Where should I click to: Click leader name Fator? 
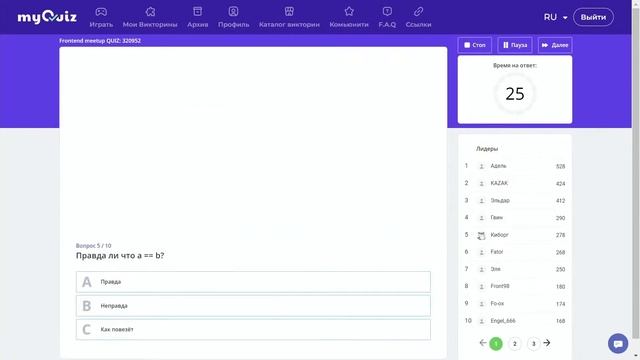[x=497, y=252]
